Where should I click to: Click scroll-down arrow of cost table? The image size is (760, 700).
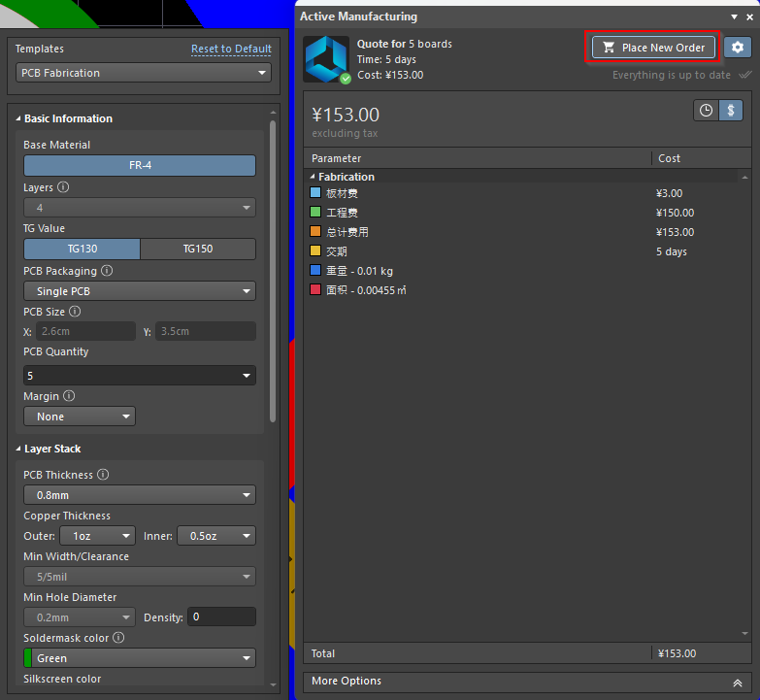click(745, 634)
